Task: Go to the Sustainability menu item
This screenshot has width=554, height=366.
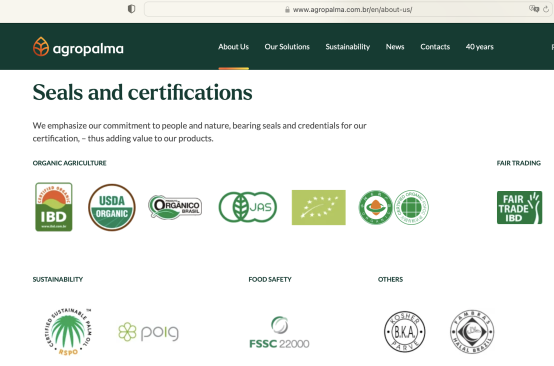Action: [x=348, y=47]
